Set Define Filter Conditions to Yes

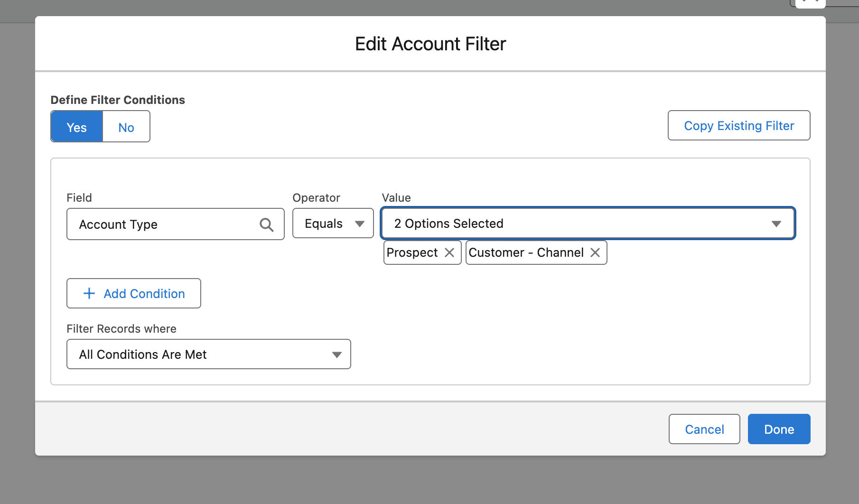point(77,127)
